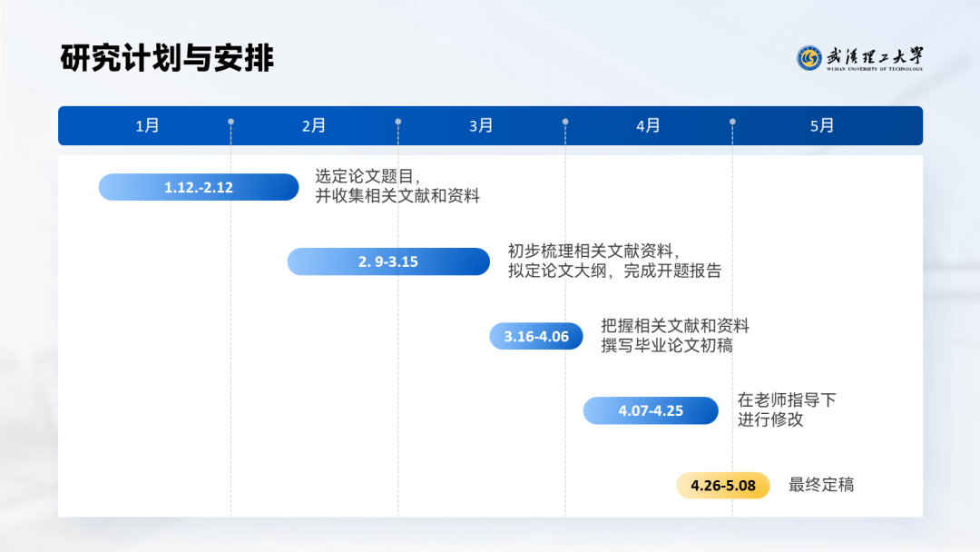Click the divider dot between 2月 and 3月

(398, 122)
